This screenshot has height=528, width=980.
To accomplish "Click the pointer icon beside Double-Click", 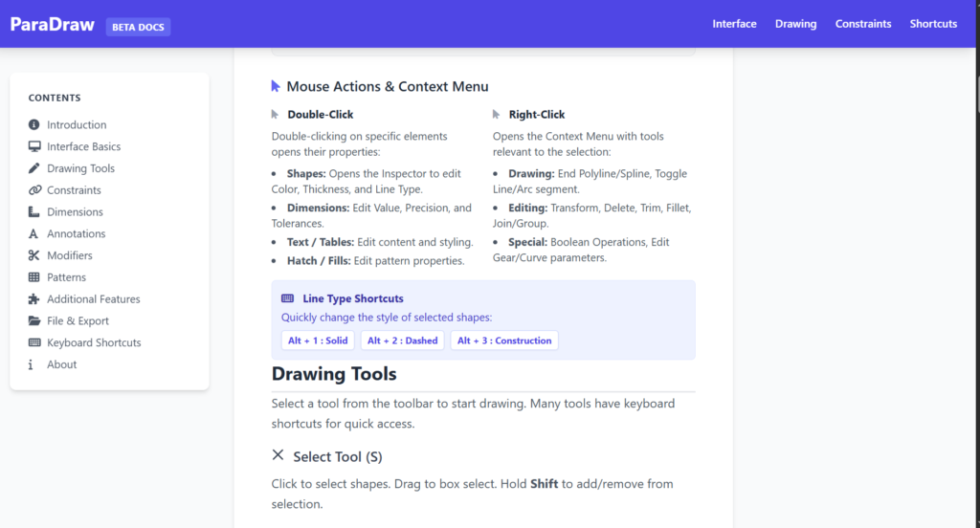I will [x=275, y=115].
